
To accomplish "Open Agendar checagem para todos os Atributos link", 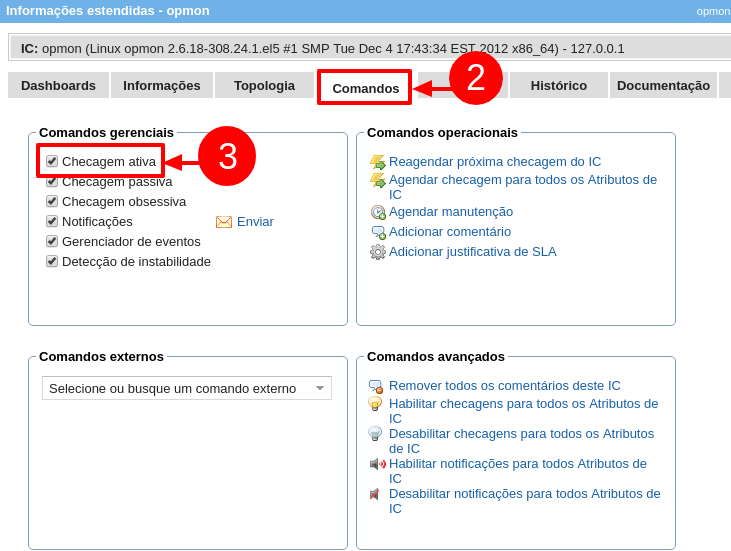I will [522, 180].
